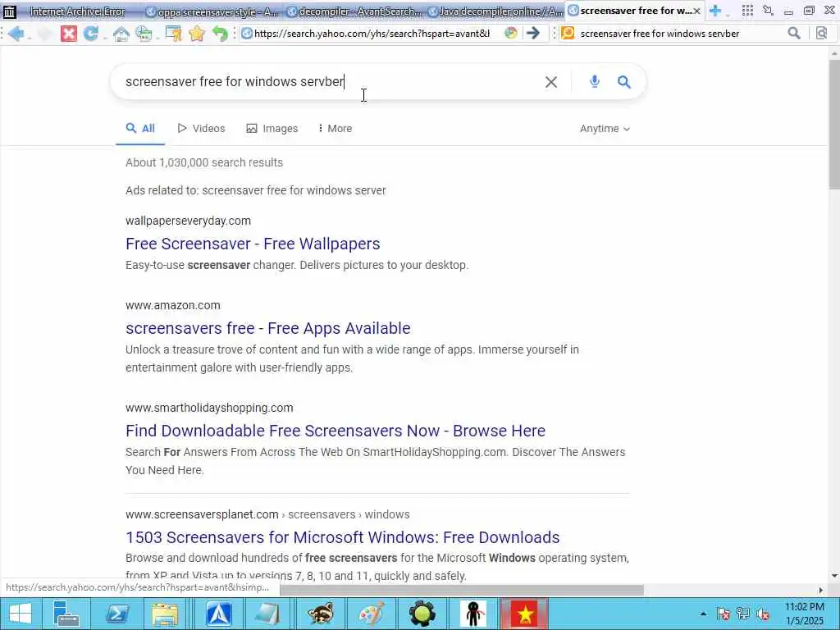Click the magnifier in browser search box
Screen dimensions: 840x630
(x=794, y=33)
